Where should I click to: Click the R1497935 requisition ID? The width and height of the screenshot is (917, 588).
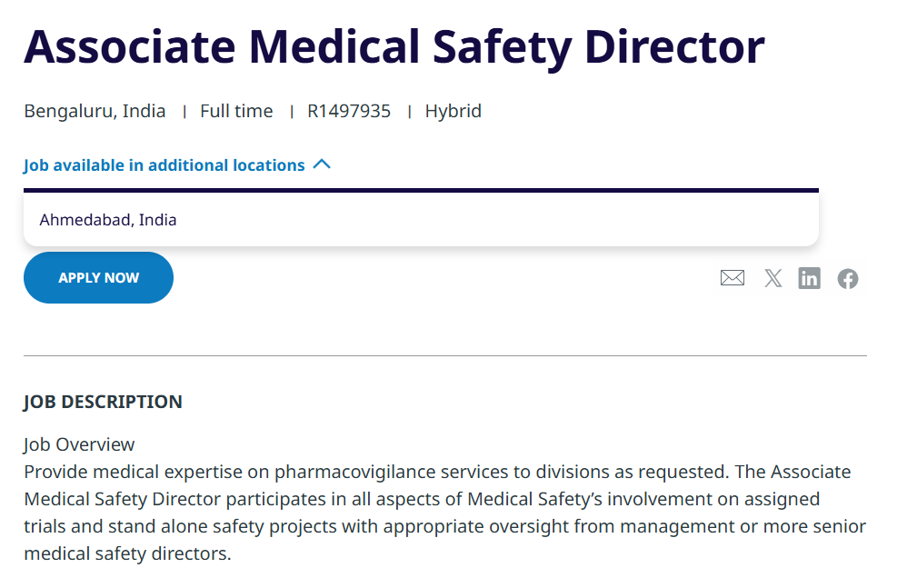click(x=349, y=110)
